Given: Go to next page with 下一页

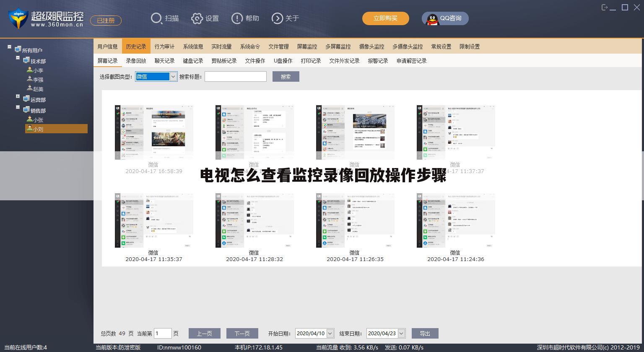Looking at the screenshot, I should pyautogui.click(x=242, y=334).
